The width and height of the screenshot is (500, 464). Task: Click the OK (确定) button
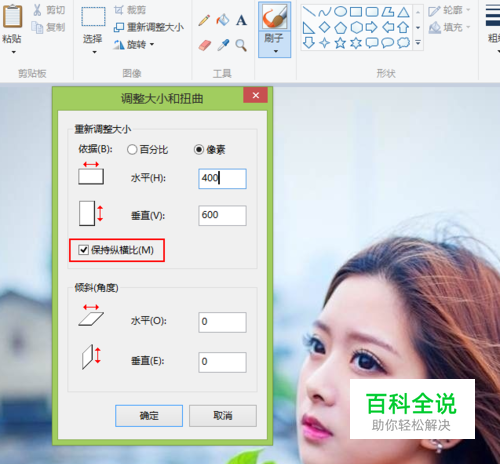coord(149,416)
